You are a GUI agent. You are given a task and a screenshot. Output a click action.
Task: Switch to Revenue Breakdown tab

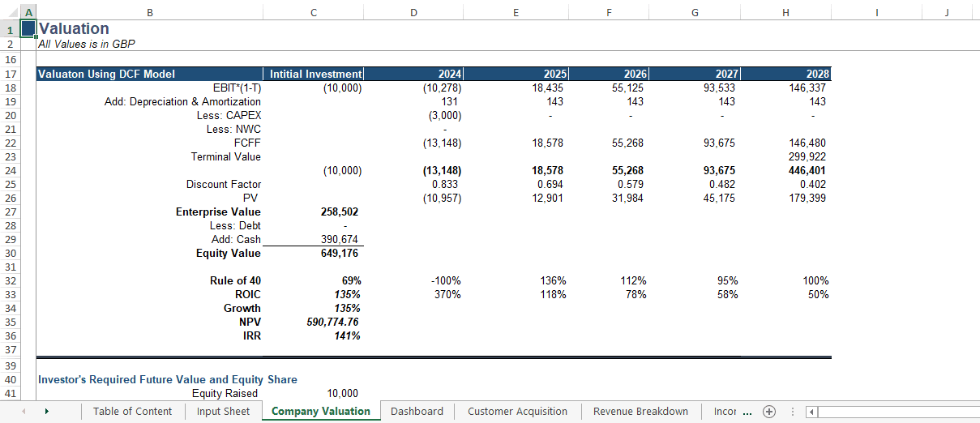coord(640,411)
